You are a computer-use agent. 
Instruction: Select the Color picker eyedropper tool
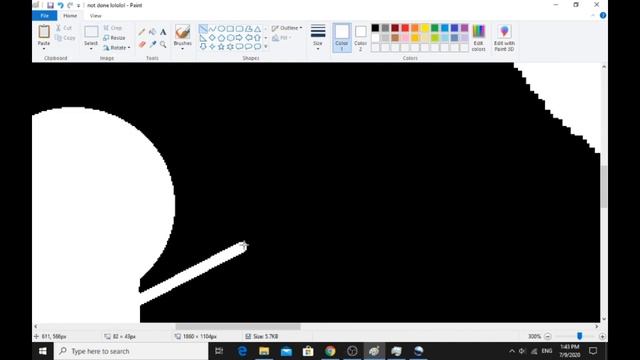[x=152, y=44]
